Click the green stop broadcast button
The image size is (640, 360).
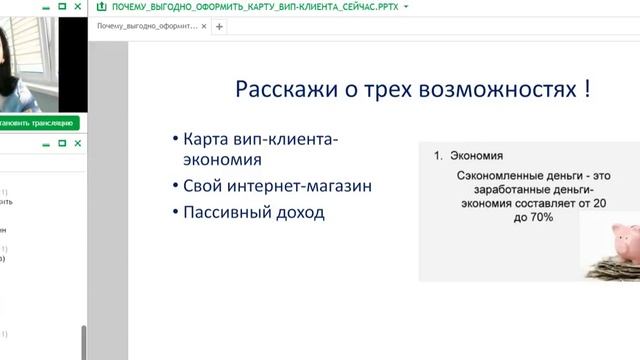tap(39, 123)
